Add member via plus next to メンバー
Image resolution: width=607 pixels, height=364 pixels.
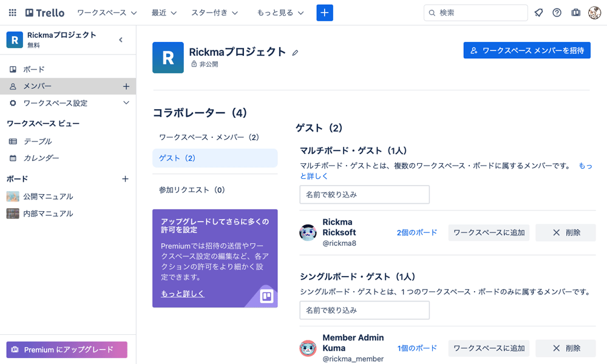pyautogui.click(x=126, y=86)
